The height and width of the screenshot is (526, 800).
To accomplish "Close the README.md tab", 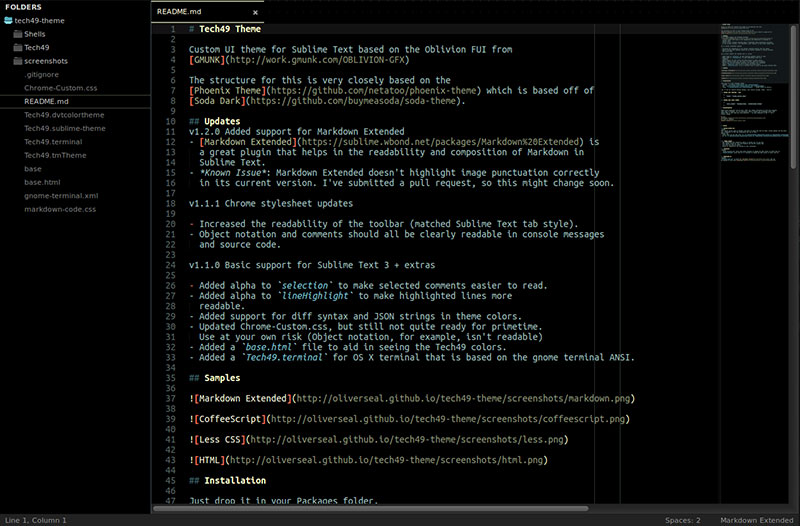I will pyautogui.click(x=255, y=12).
